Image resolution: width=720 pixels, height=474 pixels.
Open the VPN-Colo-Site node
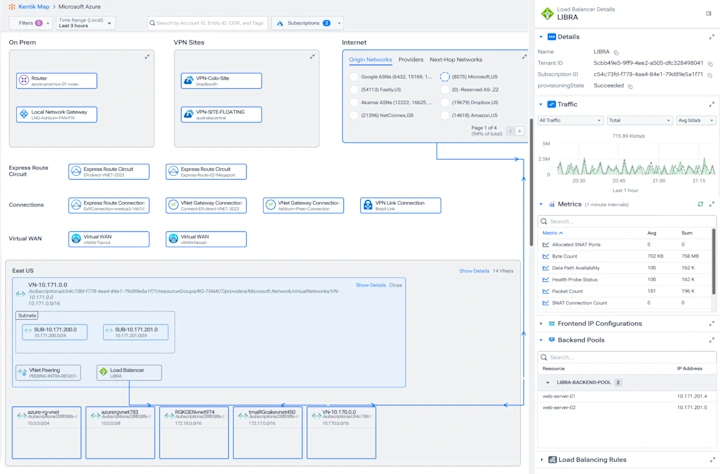click(x=221, y=81)
